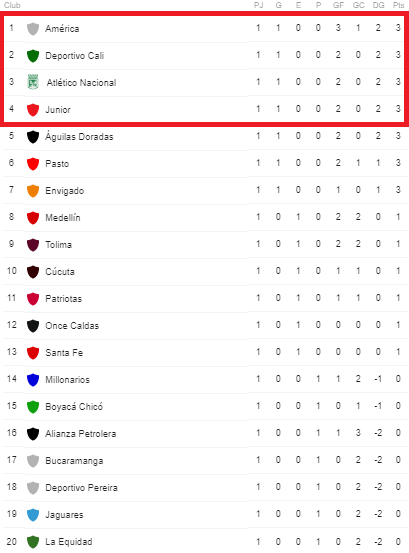This screenshot has width=409, height=553.
Task: Click the black Águilas Doradas shield
Action: (x=33, y=137)
